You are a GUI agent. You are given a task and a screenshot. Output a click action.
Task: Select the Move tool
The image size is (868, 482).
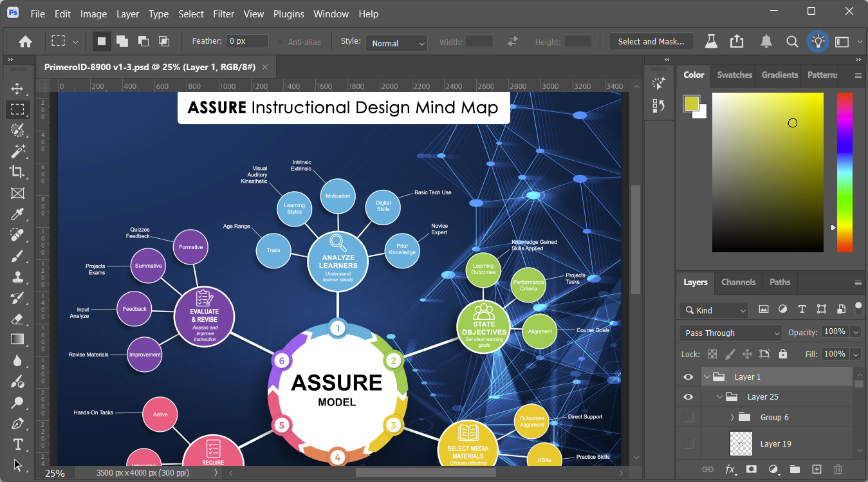click(18, 89)
